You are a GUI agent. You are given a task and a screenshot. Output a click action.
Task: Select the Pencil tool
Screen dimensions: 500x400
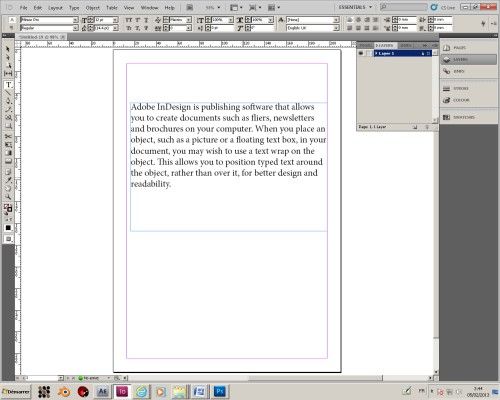8,109
